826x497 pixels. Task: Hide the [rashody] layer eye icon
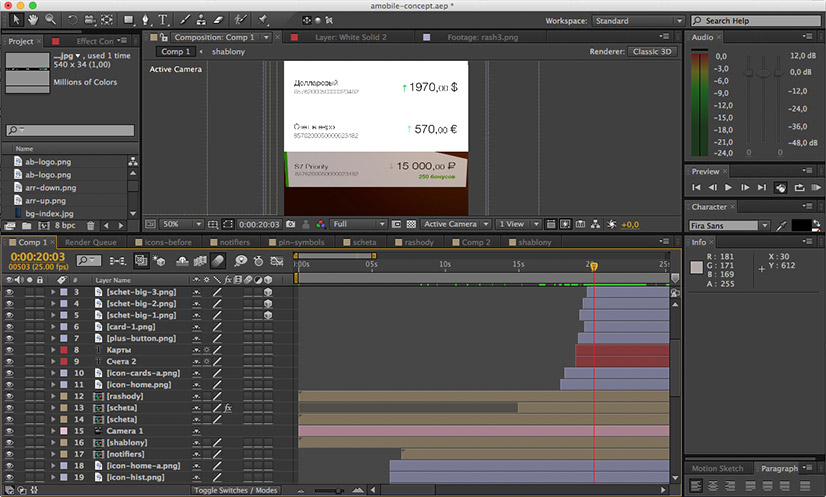tap(10, 395)
